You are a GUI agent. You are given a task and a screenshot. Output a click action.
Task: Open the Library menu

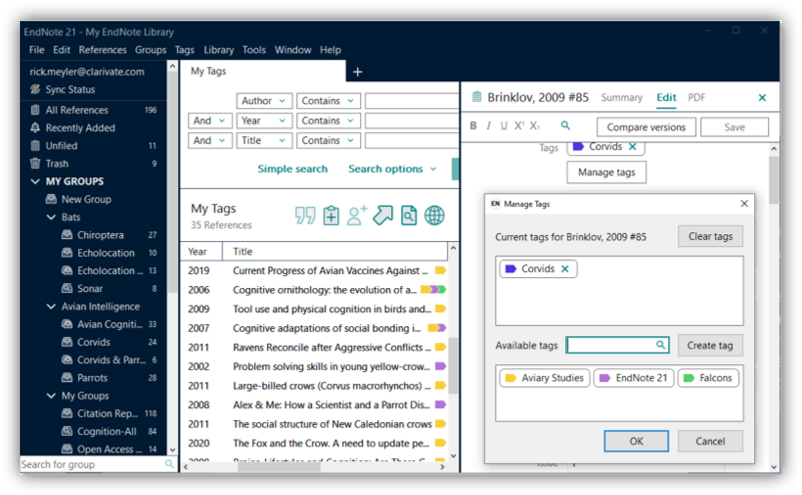click(x=218, y=50)
